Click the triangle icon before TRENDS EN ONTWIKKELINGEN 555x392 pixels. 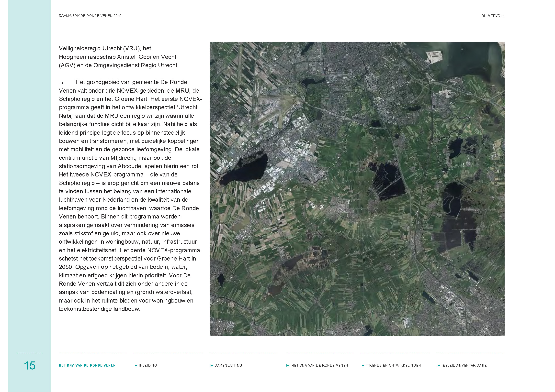tap(363, 366)
